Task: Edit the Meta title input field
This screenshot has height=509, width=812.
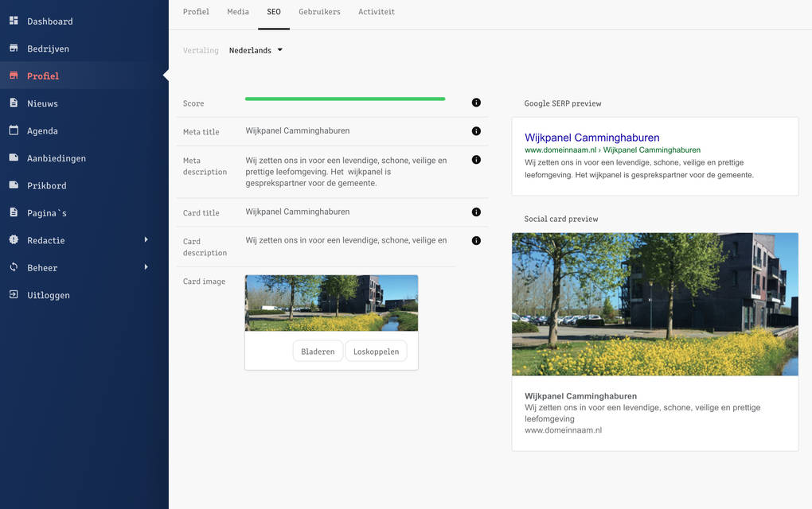Action: (350, 131)
